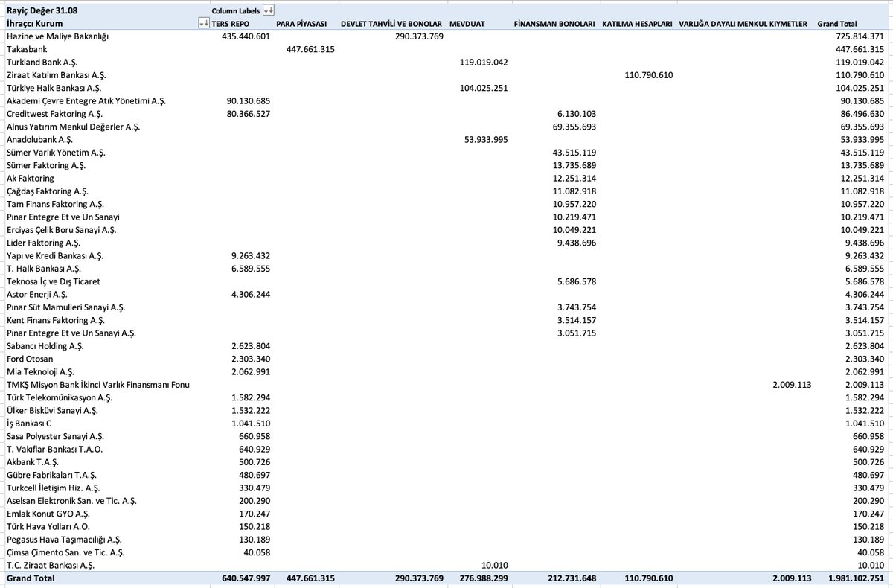Click the Ülker Bisküvi Sanayi A.Ş. label
893x588 pixels.
click(53, 410)
